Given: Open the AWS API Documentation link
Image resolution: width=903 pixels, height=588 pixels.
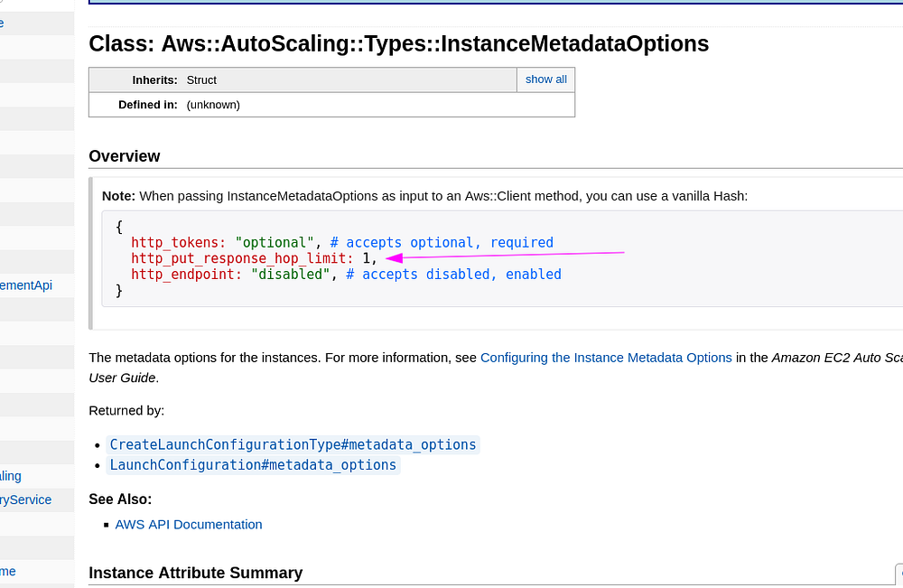Looking at the screenshot, I should (x=189, y=525).
